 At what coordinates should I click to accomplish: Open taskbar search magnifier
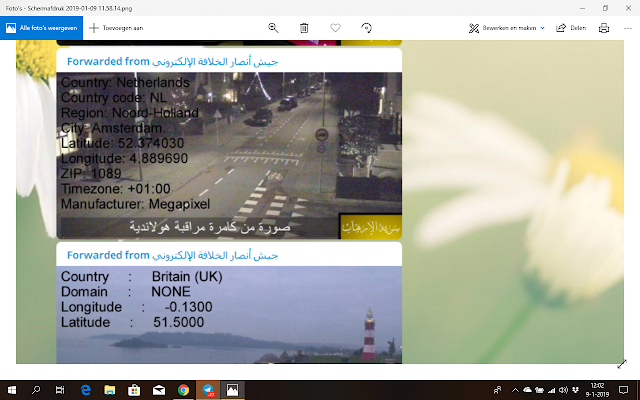[x=36, y=390]
